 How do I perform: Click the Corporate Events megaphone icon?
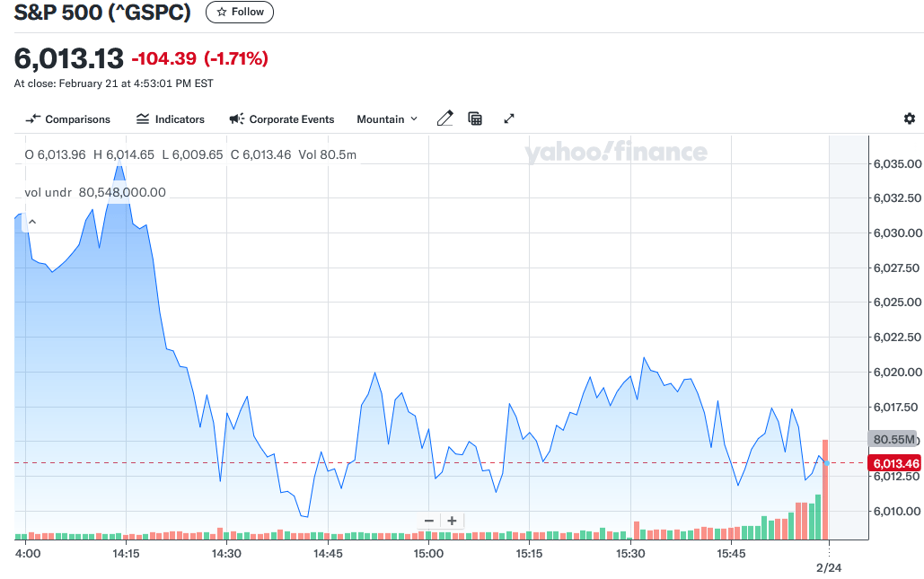click(237, 119)
